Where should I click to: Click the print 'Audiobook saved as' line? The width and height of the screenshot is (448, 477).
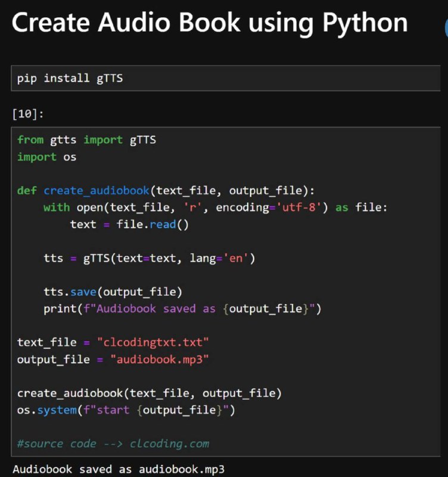(x=182, y=309)
